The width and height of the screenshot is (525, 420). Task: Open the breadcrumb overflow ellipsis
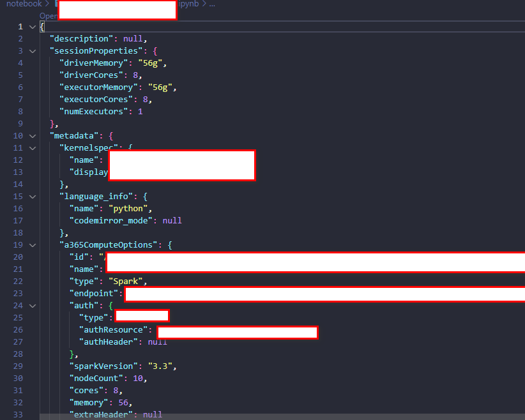(x=211, y=4)
